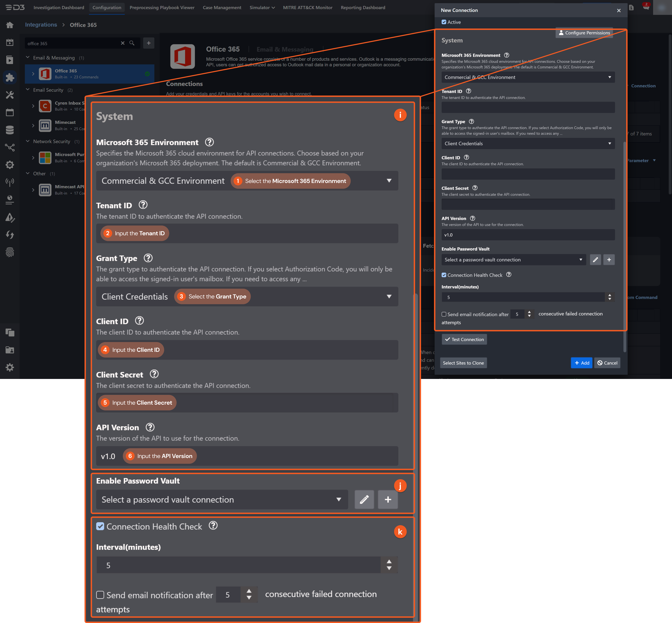The height and width of the screenshot is (623, 672).
Task: Select the fingerprint icon in the sidebar
Action: pyautogui.click(x=10, y=252)
